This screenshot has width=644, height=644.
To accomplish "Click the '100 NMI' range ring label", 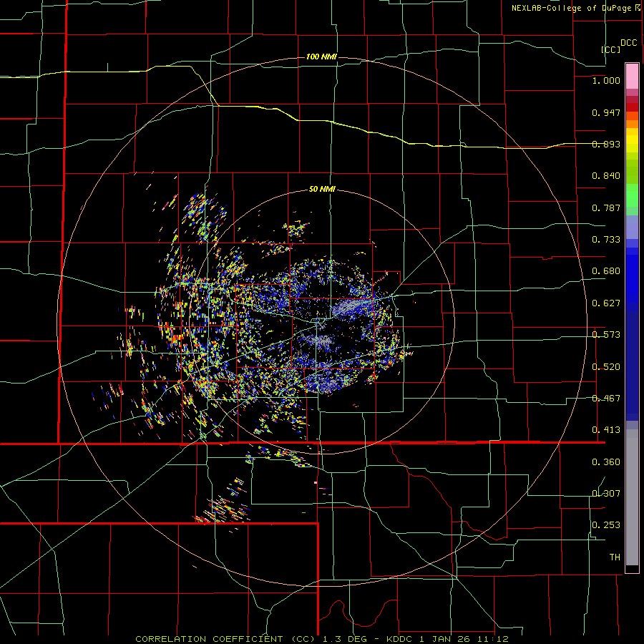I will [321, 57].
